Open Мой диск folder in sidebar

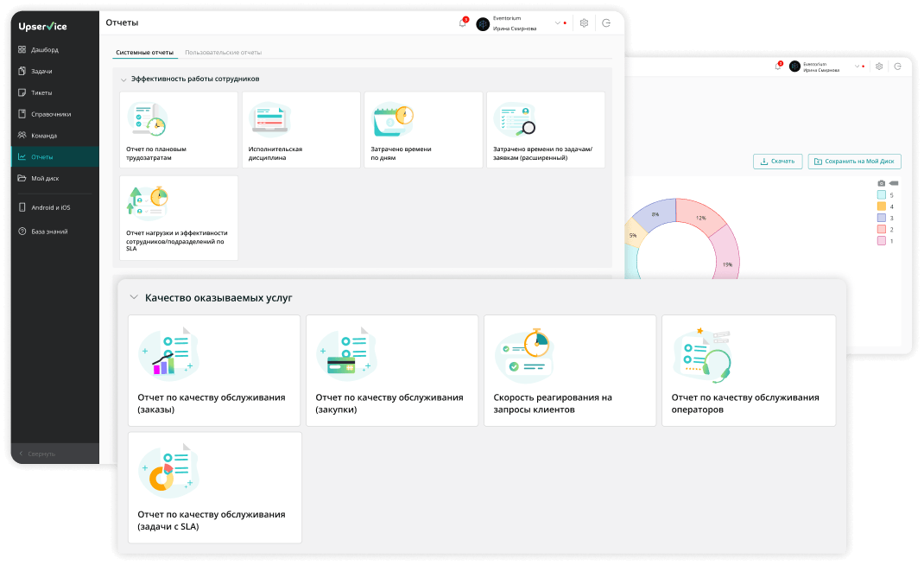tap(43, 178)
